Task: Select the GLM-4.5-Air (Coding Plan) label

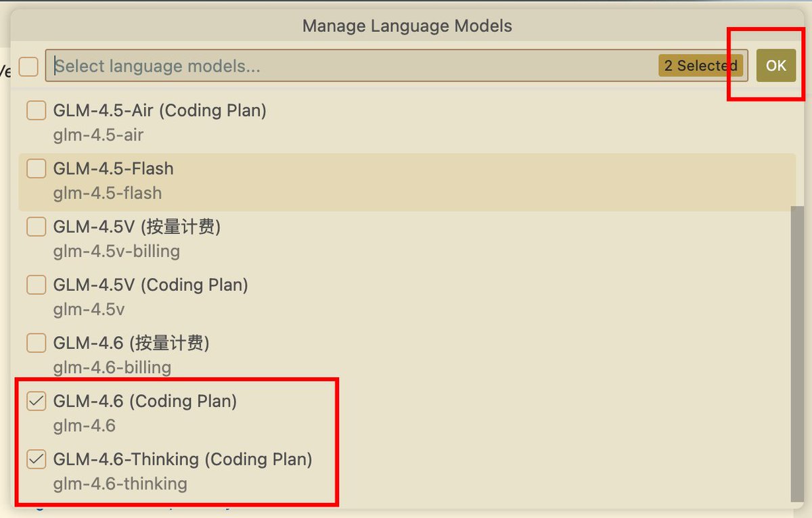Action: 160,110
